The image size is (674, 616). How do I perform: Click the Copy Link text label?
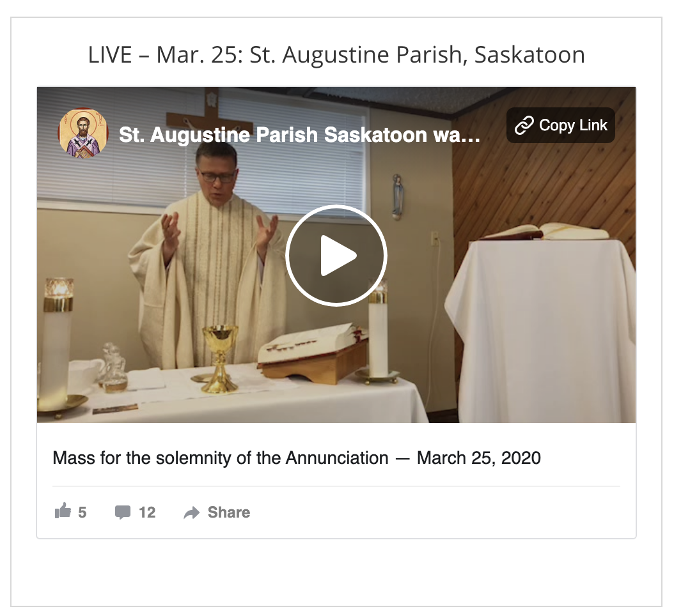pyautogui.click(x=573, y=125)
